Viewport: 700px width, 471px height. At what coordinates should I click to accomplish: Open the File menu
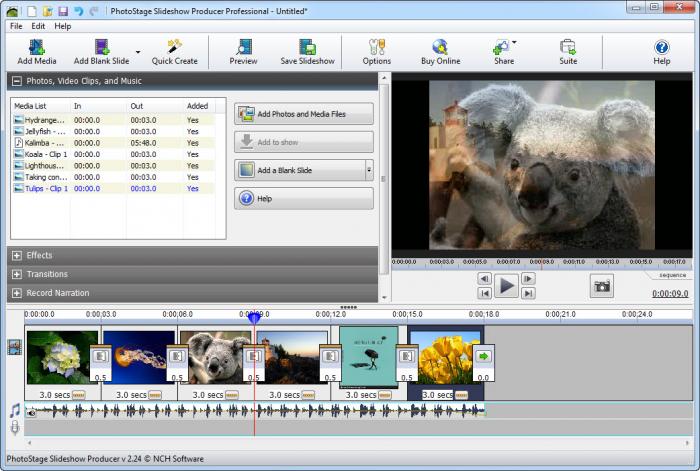pos(16,26)
